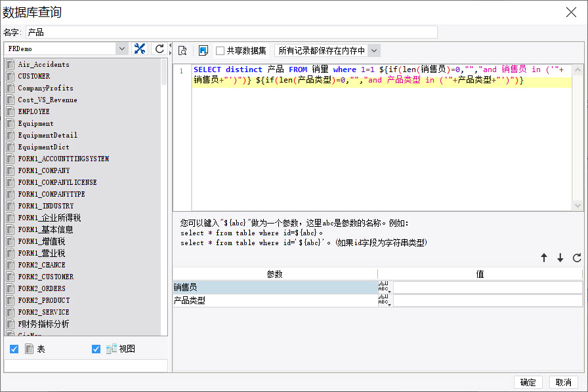This screenshot has width=588, height=392.
Task: Click the connection settings wrench icon
Action: coord(140,49)
